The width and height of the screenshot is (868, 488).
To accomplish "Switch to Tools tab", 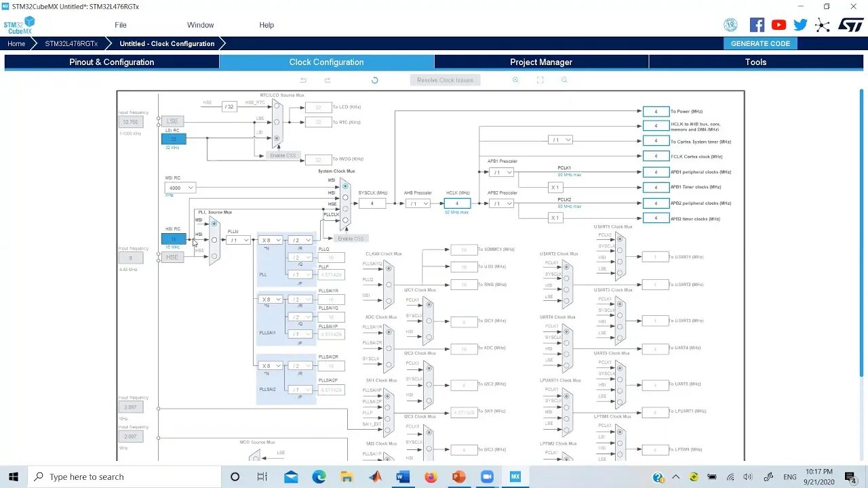I will tap(755, 62).
